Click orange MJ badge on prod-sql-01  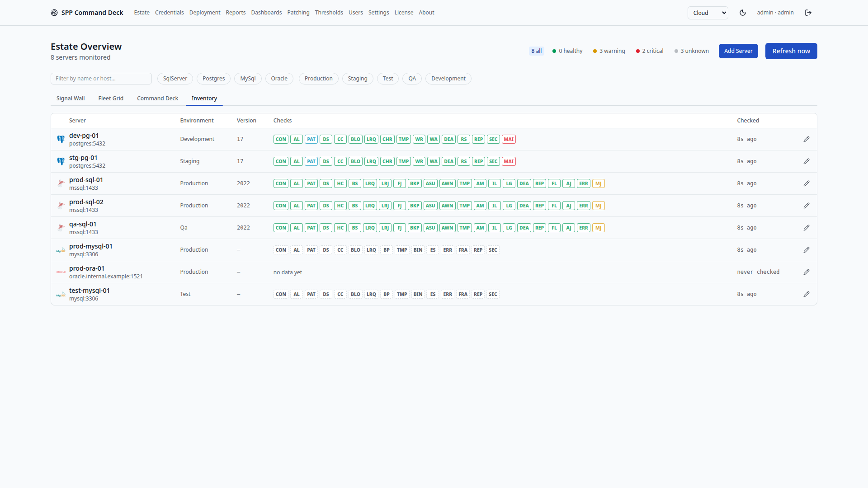click(598, 183)
